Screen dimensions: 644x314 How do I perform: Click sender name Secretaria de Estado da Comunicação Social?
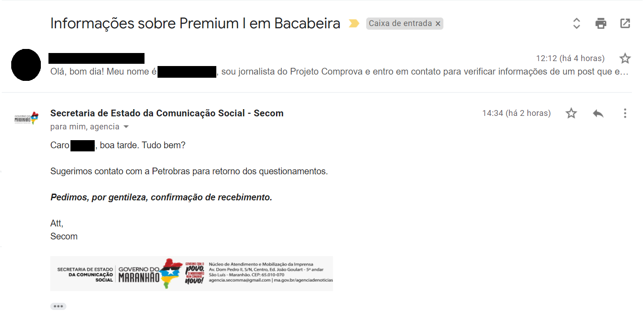click(x=167, y=113)
